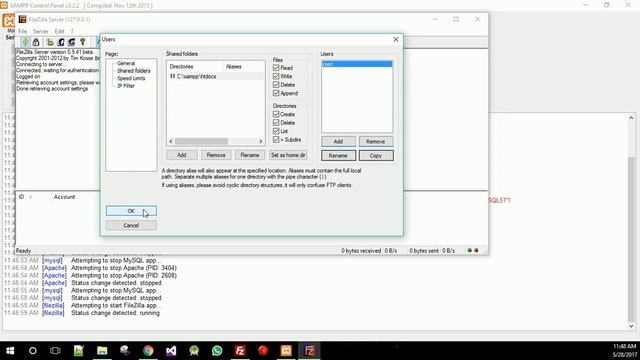Open the red FileZilla client taskbar icon
640x360 pixels.
click(x=240, y=351)
